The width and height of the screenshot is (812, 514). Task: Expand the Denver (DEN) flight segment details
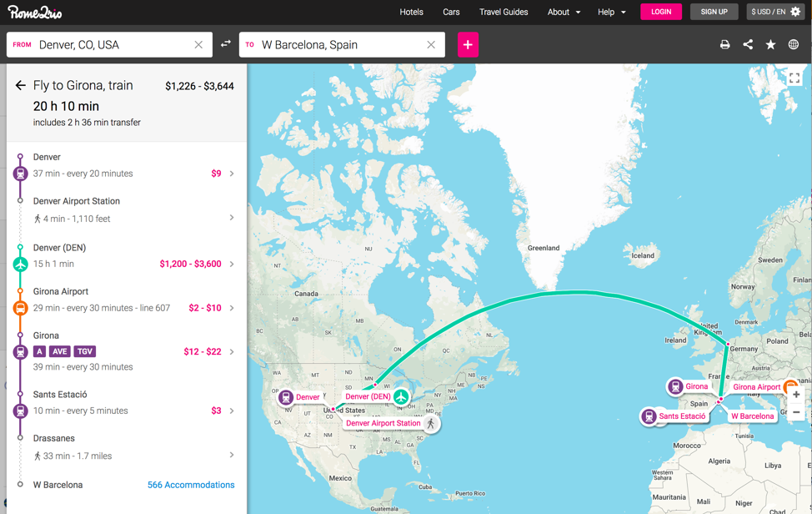tap(232, 264)
